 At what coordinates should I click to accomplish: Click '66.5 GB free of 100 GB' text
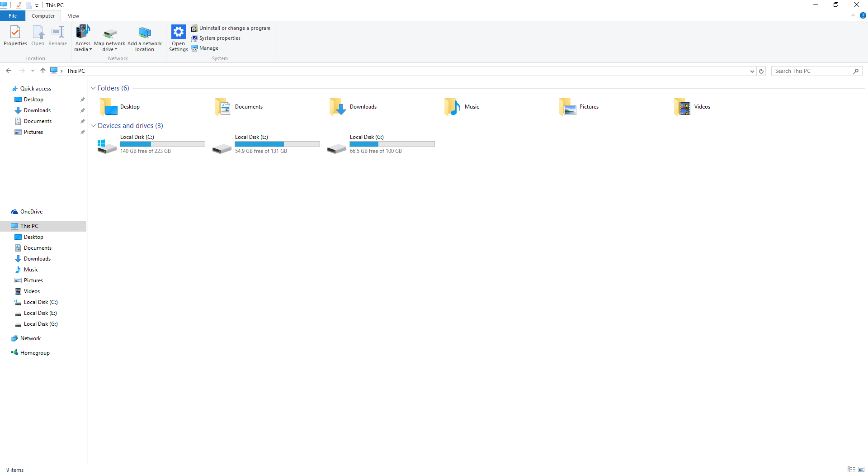[x=376, y=151]
